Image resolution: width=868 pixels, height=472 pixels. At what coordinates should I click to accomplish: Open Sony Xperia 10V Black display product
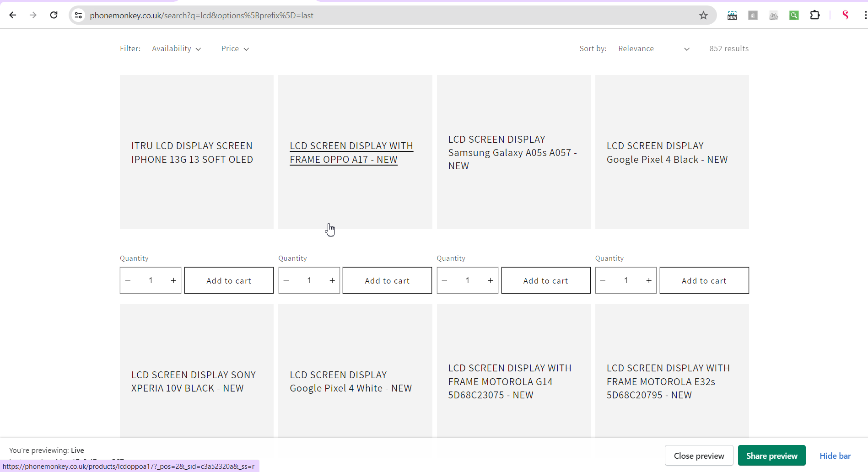pyautogui.click(x=194, y=381)
